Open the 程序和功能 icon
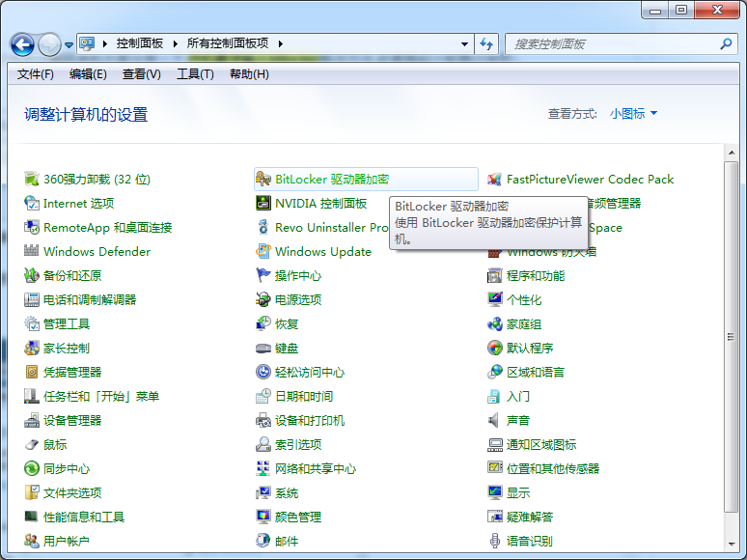Viewport: 747px width, 560px height. (x=495, y=276)
